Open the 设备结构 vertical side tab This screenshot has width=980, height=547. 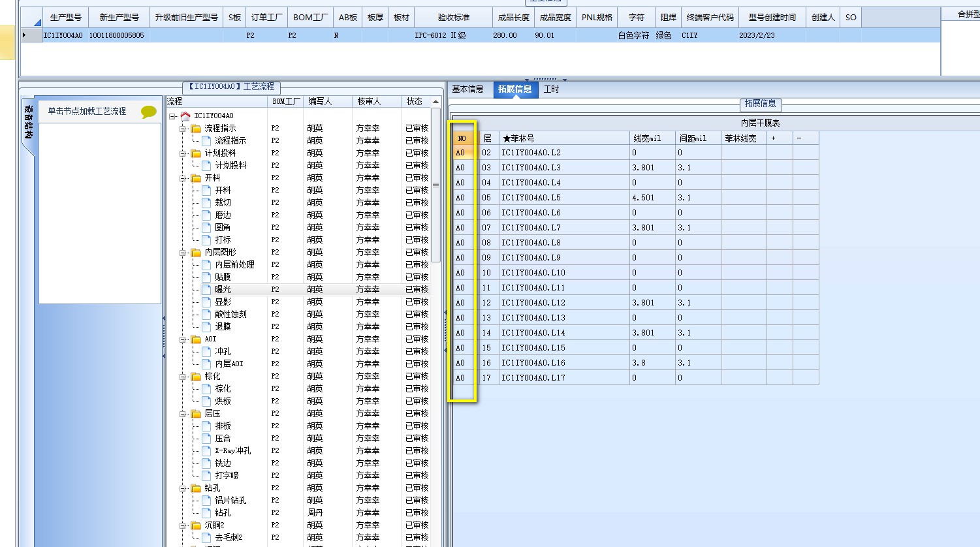(28, 122)
